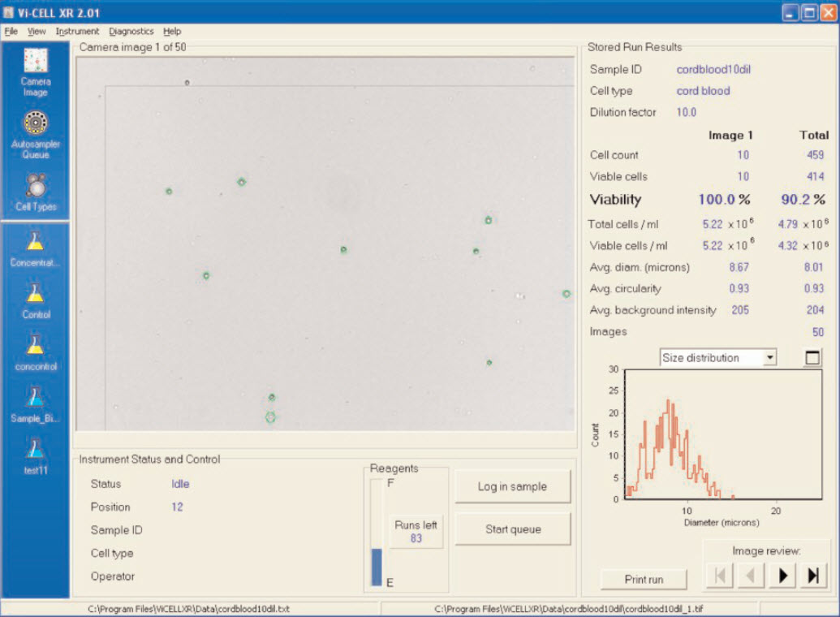Click the total avg. diameter 8.01

(x=813, y=267)
